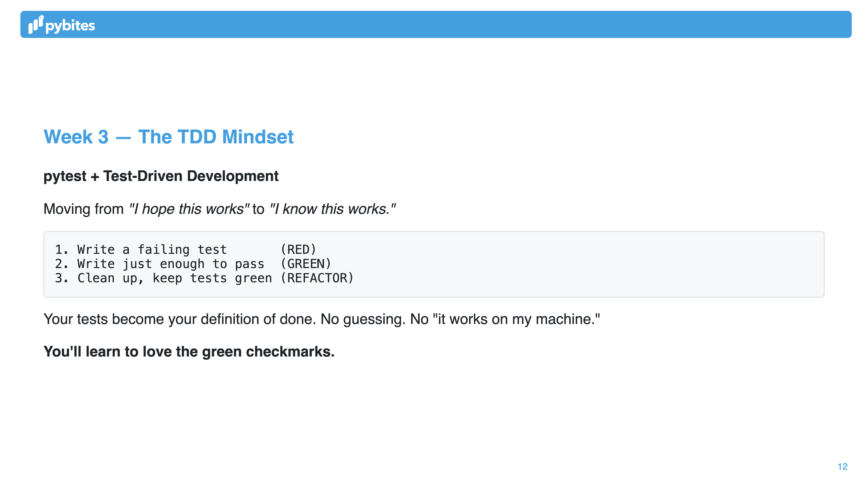Viewport: 868px width, 488px height.
Task: Click the slide number 12
Action: [x=842, y=467]
